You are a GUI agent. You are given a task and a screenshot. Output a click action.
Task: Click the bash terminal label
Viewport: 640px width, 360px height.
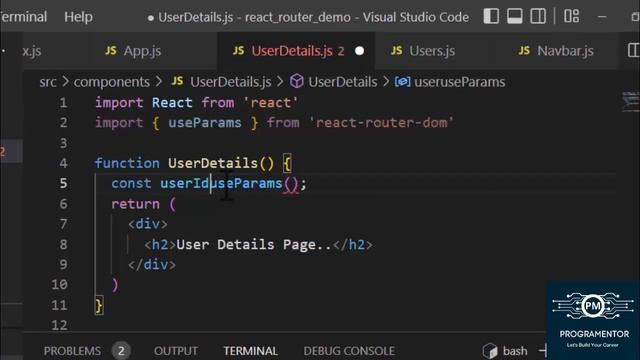[x=515, y=351]
